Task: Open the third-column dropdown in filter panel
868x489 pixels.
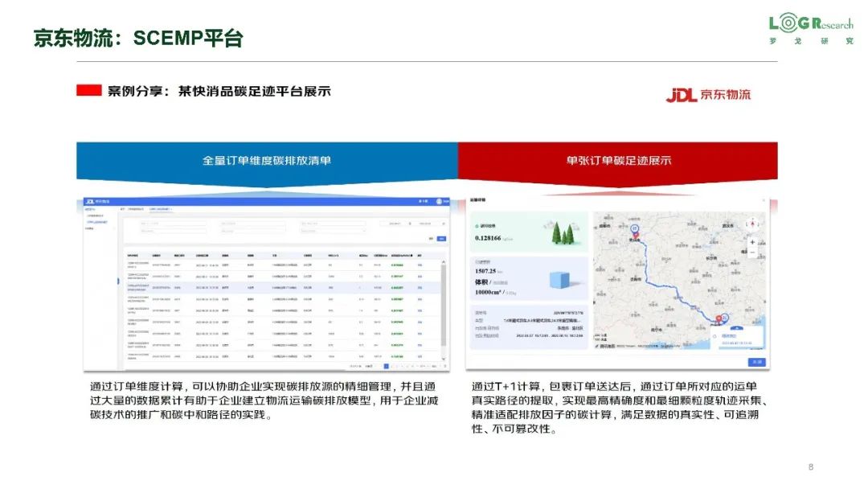Action: 332,231
